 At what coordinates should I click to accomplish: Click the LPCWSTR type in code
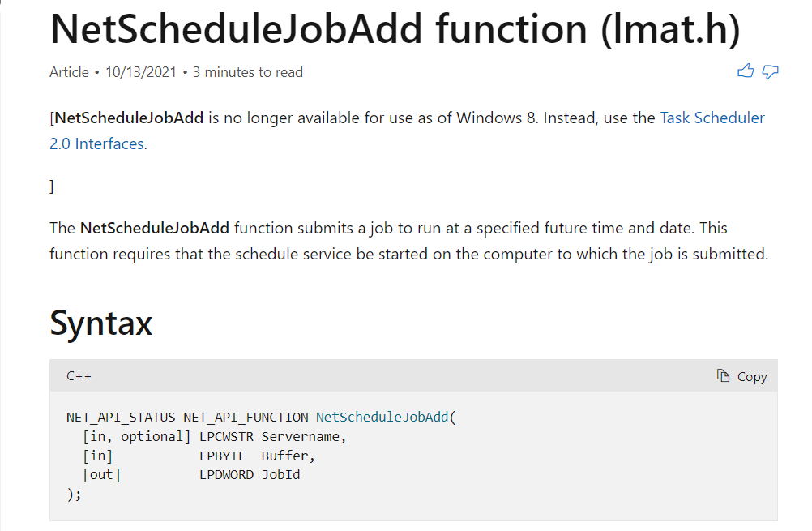(x=226, y=437)
